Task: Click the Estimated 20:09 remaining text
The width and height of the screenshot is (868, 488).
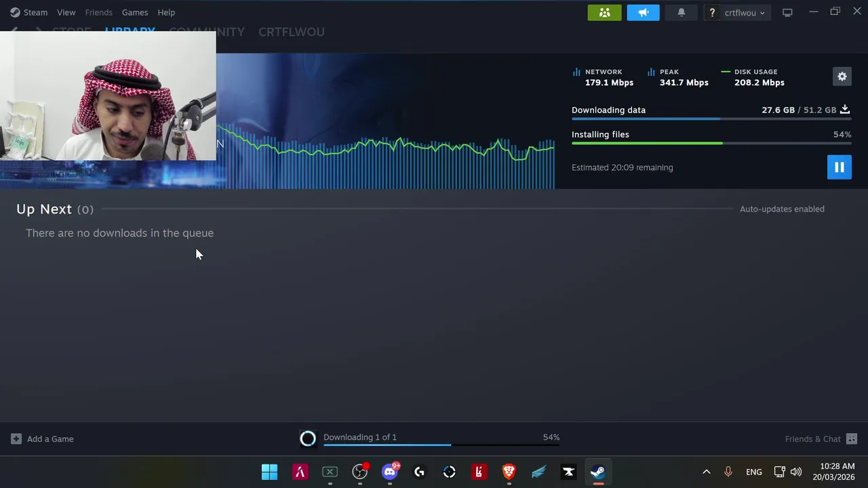Action: pos(623,167)
